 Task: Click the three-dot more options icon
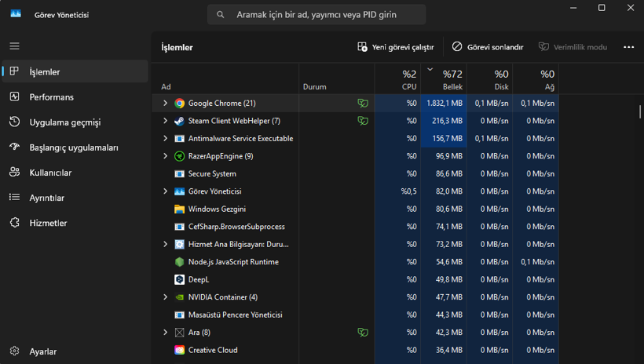[x=628, y=47]
